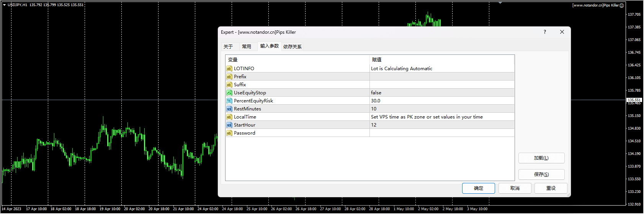Viewport: 644px width, 214px height.
Task: Open the 依存关系 tab
Action: (x=293, y=47)
